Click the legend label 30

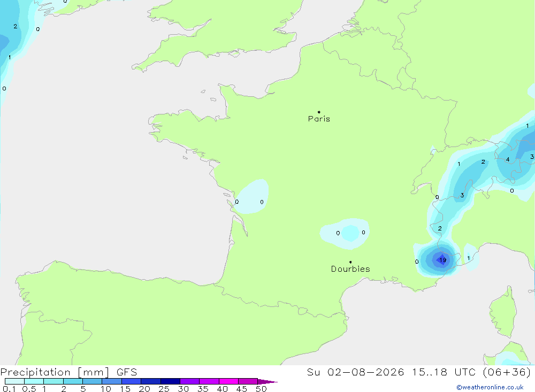184,389
